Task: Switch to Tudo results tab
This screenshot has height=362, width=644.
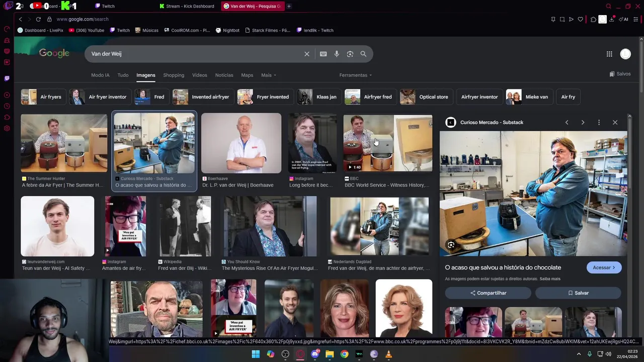Action: (x=123, y=75)
